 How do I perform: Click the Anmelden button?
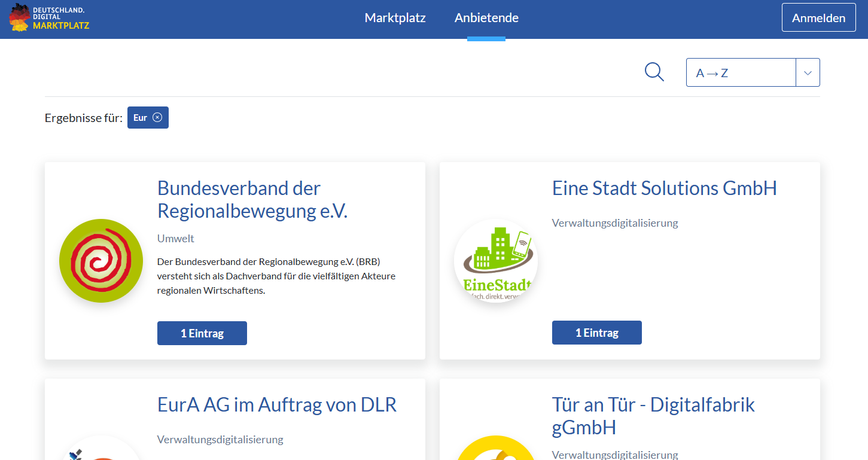(x=819, y=17)
